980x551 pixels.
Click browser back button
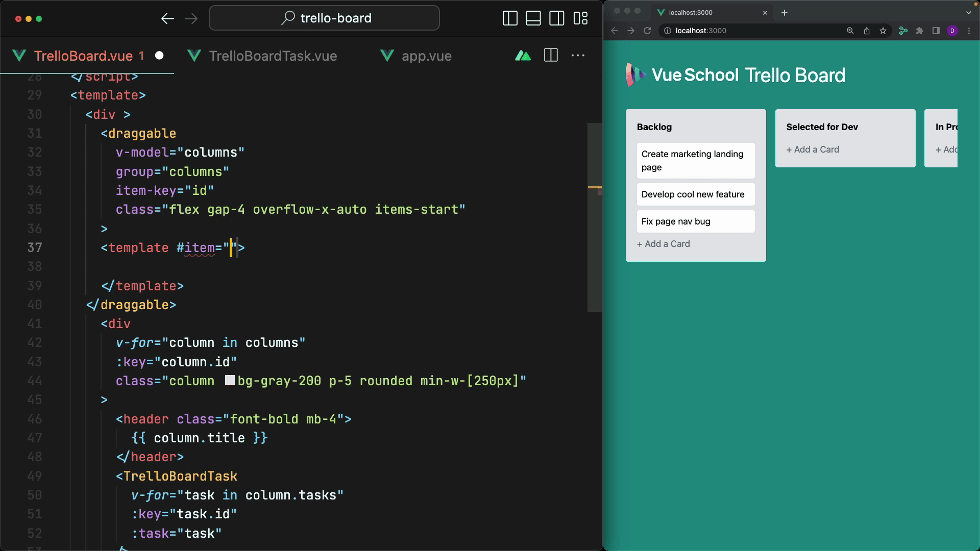pos(615,31)
